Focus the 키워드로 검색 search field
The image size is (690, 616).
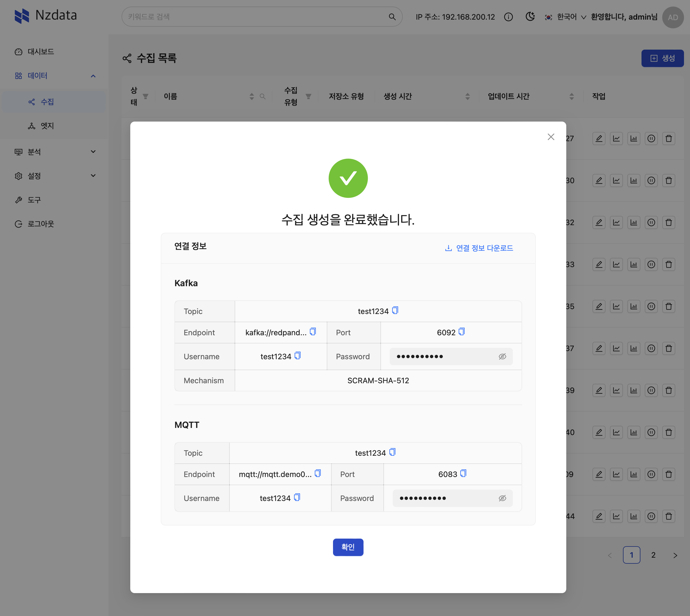262,17
